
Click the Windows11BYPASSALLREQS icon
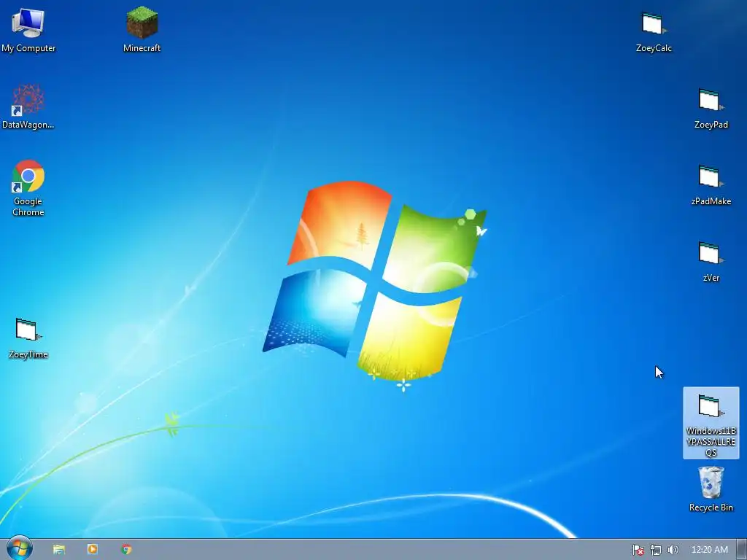pyautogui.click(x=711, y=424)
